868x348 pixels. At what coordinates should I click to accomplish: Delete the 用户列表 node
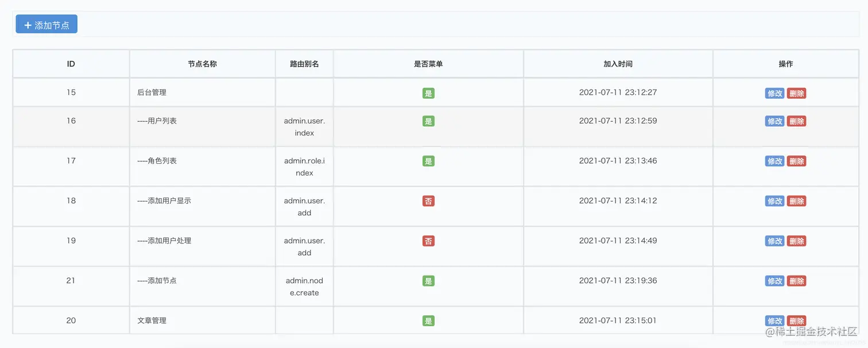(x=796, y=121)
